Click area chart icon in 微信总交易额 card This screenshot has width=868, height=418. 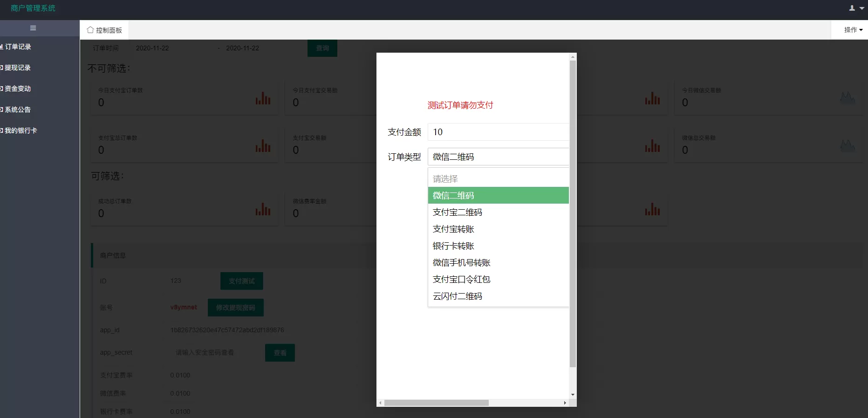[x=847, y=146]
